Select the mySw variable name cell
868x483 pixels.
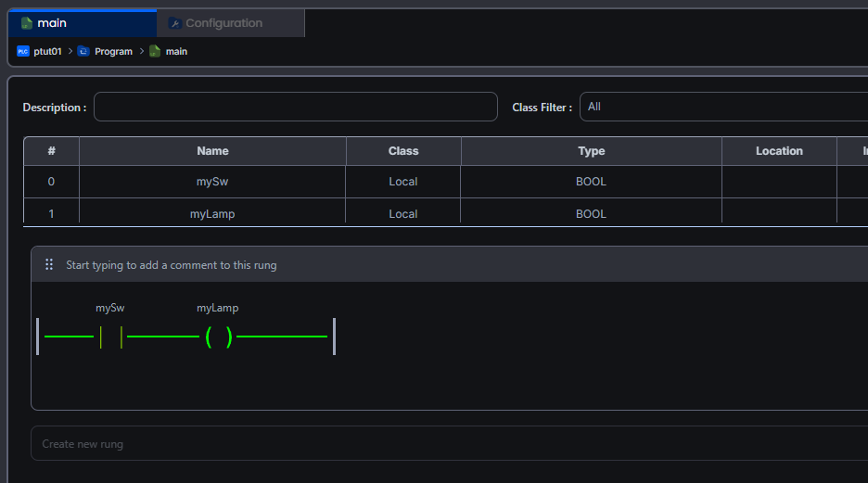pos(212,182)
